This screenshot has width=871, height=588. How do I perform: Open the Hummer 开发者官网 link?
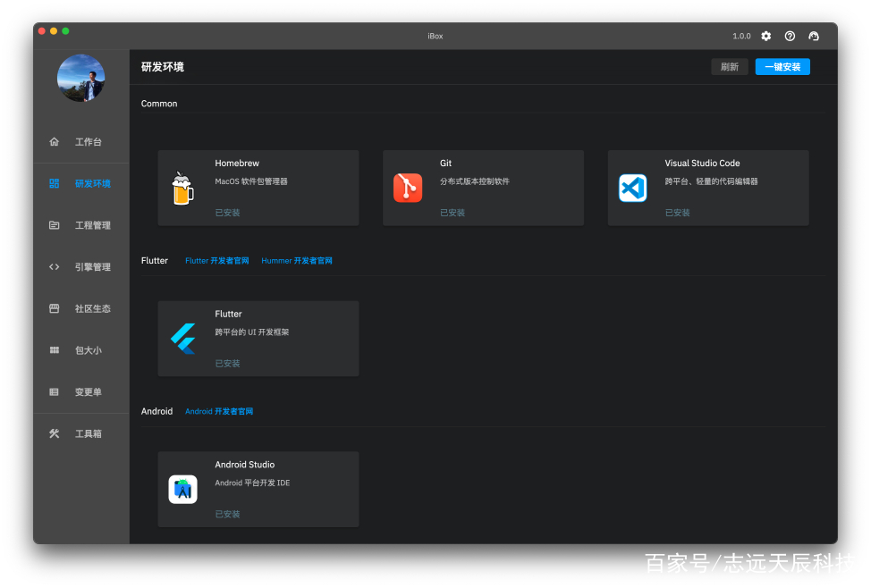point(297,260)
